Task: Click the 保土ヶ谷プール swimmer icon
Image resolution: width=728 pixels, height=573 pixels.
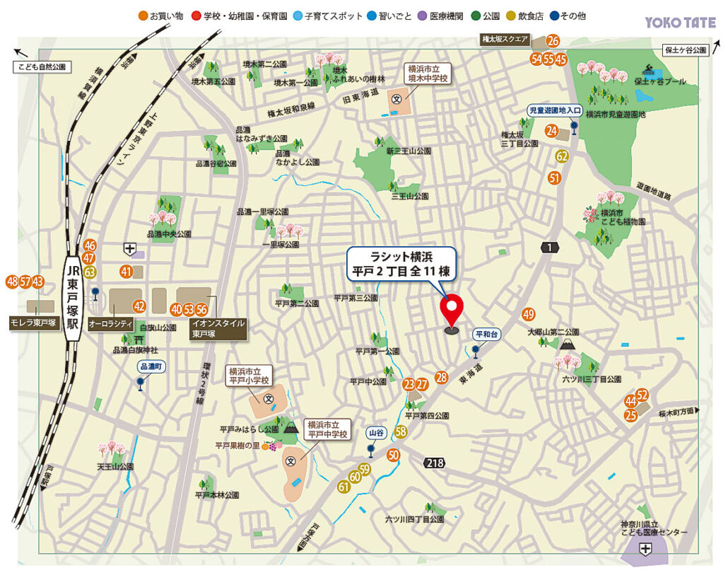Action: [650, 70]
